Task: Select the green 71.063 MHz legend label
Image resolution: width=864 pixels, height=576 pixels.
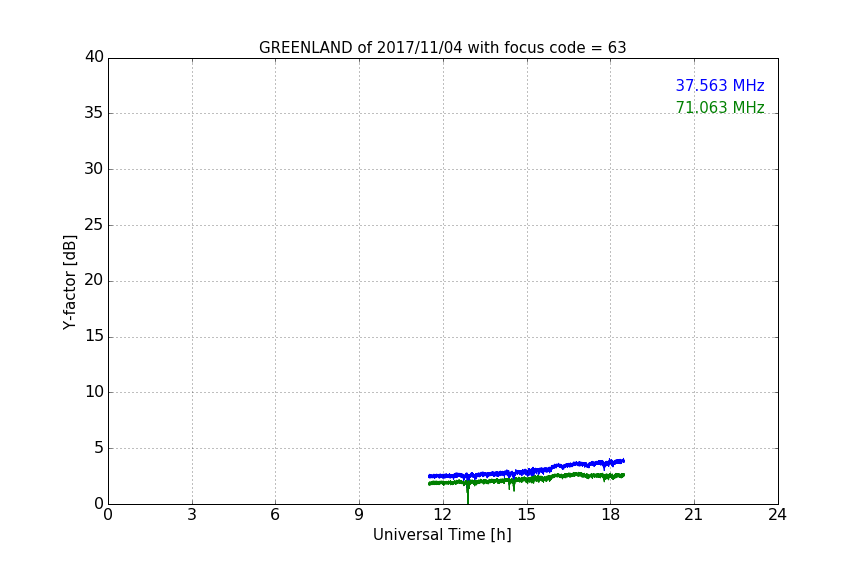Action: coord(720,107)
